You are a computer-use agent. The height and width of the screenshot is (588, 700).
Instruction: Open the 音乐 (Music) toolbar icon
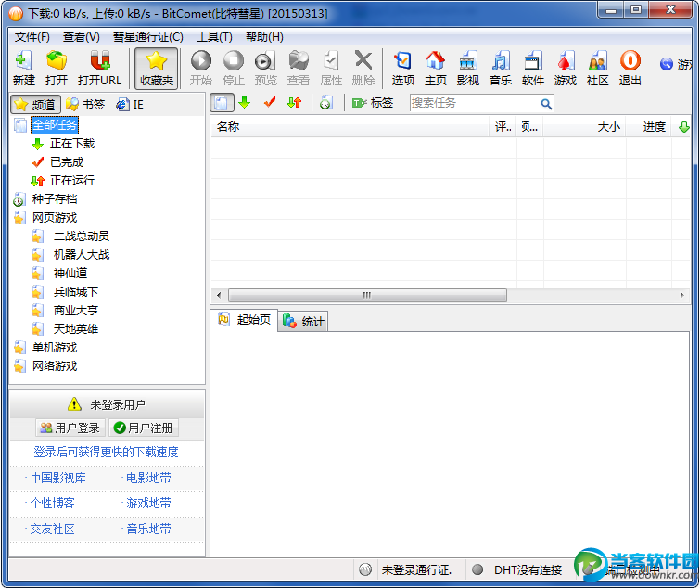point(501,69)
